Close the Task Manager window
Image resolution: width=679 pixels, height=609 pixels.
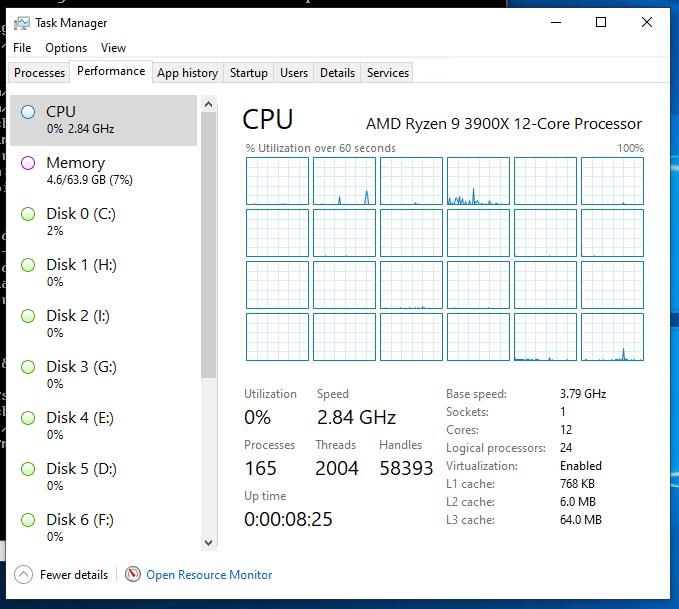[x=647, y=23]
